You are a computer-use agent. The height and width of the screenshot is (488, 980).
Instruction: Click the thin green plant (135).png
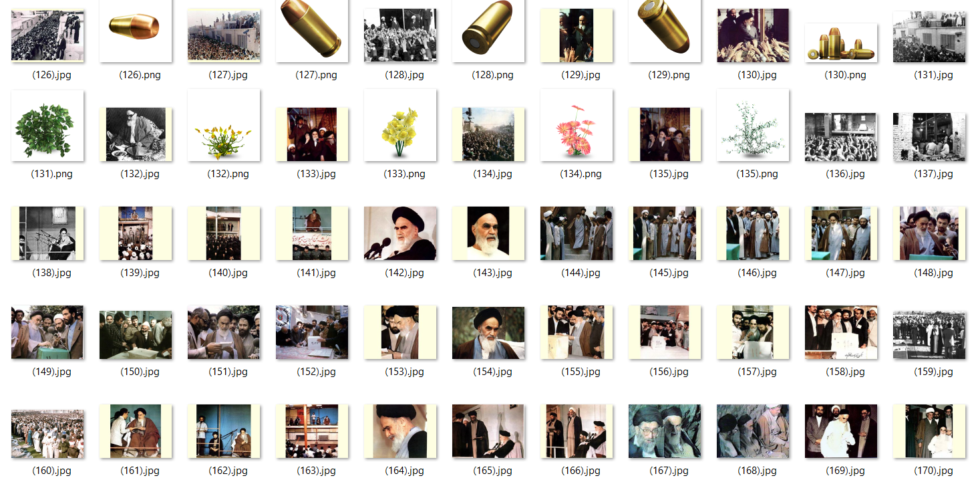(753, 126)
